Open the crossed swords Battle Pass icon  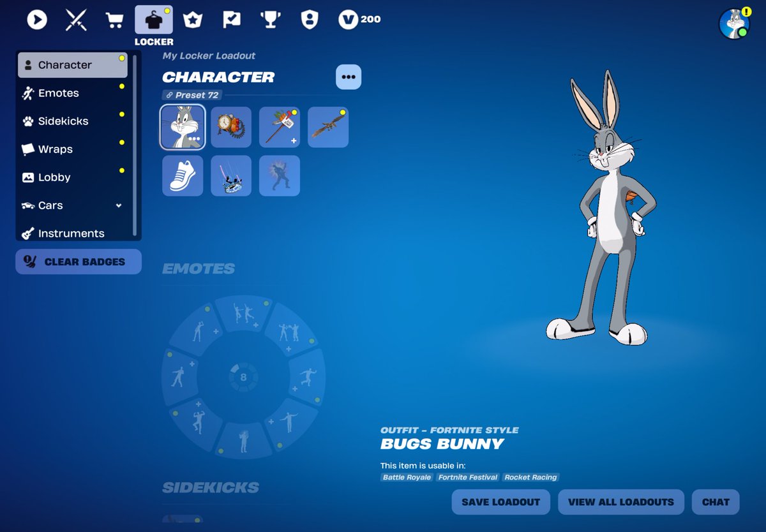pos(76,20)
